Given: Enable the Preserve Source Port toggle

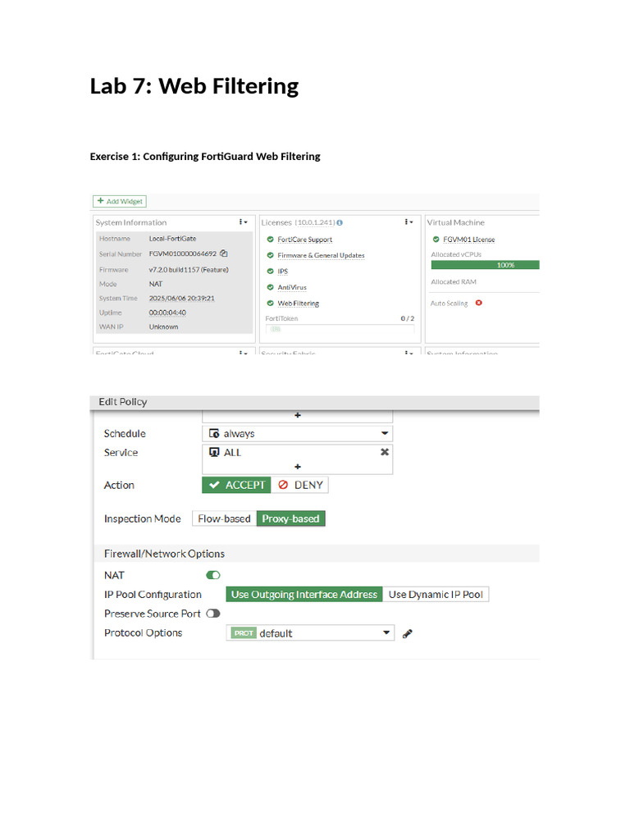Looking at the screenshot, I should (213, 614).
